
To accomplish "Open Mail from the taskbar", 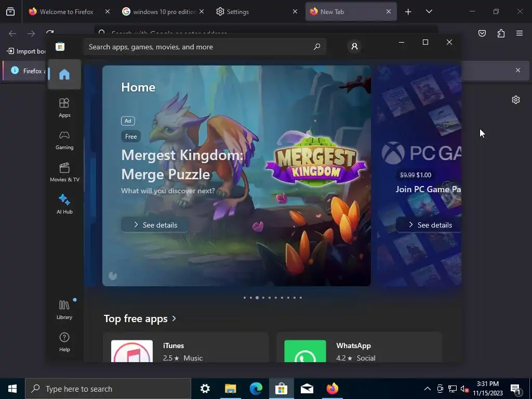I will point(307,389).
